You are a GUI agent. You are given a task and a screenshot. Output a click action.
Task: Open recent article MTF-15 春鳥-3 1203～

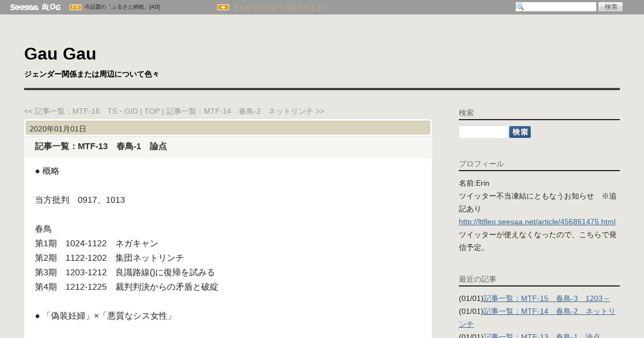coord(547,298)
